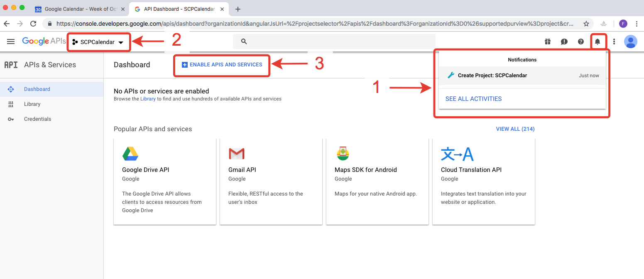Follow the Library link in the text

(148, 99)
